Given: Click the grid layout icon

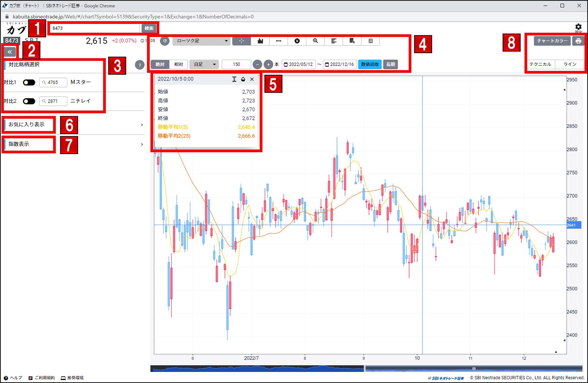Looking at the screenshot, I should [x=371, y=41].
